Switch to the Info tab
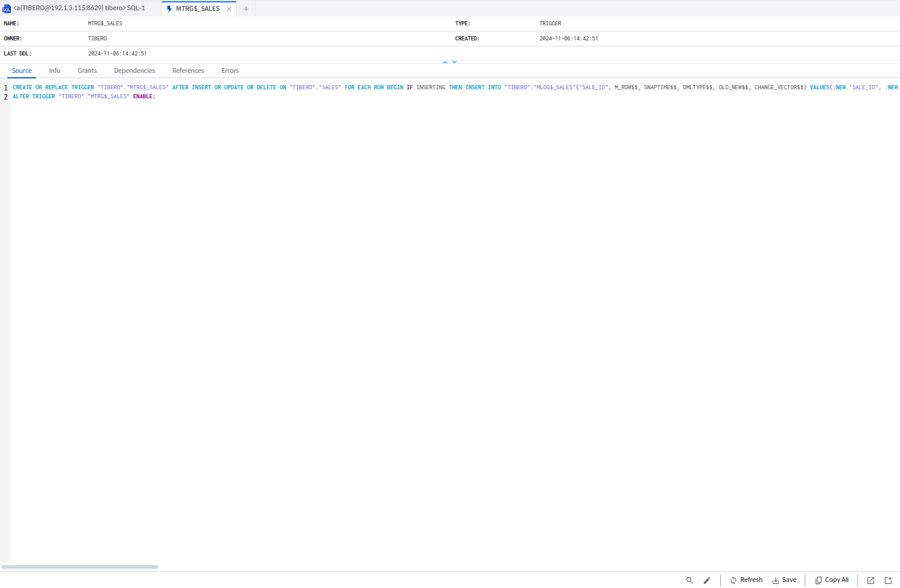The width and height of the screenshot is (900, 588). point(54,71)
